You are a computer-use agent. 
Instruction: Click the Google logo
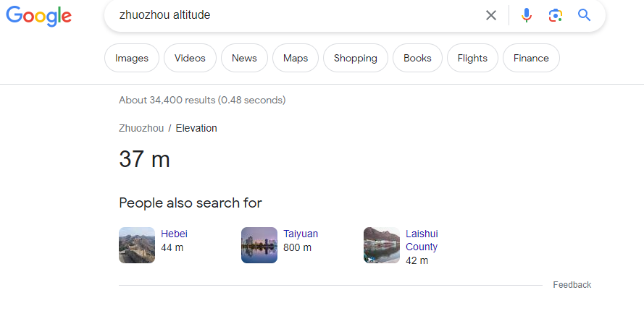(x=38, y=16)
